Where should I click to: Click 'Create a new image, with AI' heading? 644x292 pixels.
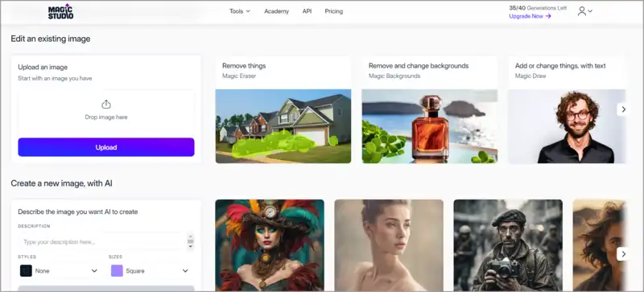[x=62, y=183]
